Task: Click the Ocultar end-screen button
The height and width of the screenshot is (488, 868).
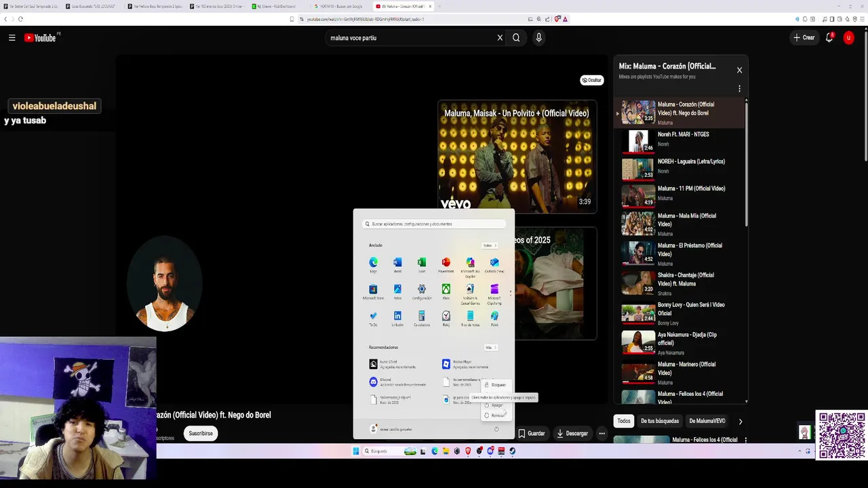Action: tap(592, 80)
